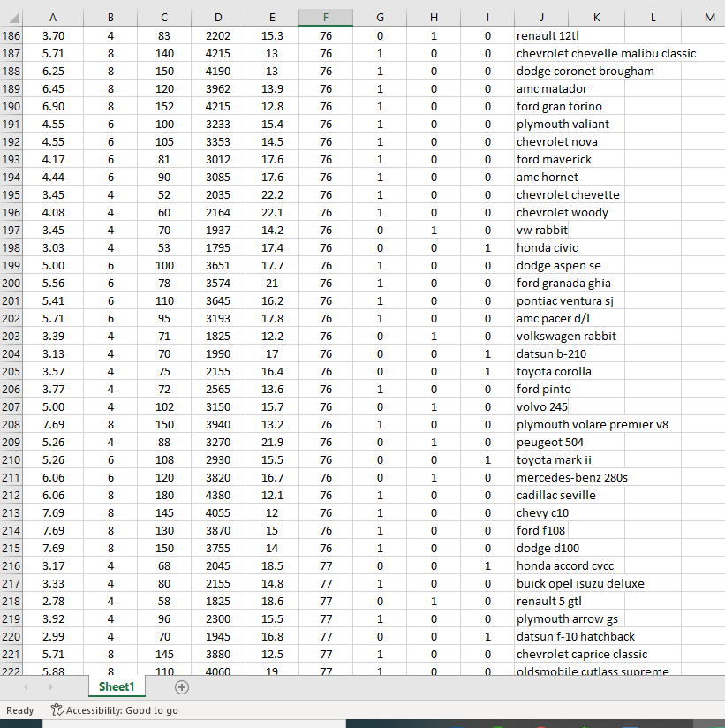Viewport: 725px width, 728px height.
Task: Select the highlighted column F header
Action: [326, 17]
